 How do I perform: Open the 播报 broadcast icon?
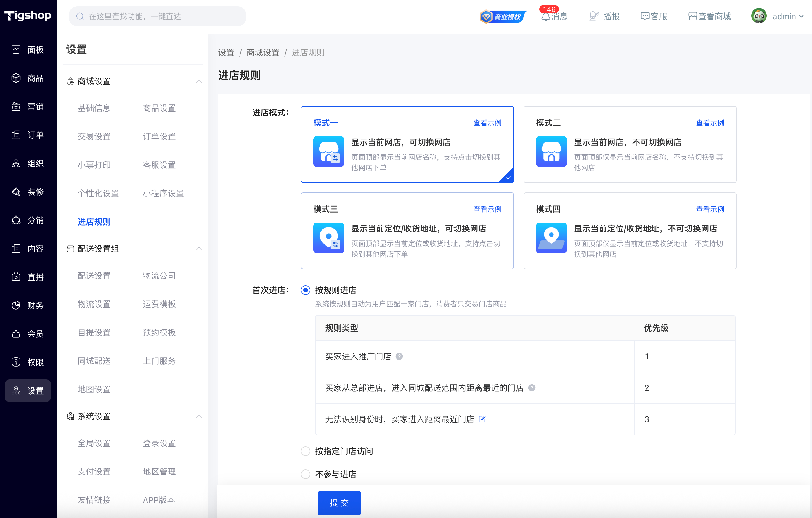click(x=594, y=16)
